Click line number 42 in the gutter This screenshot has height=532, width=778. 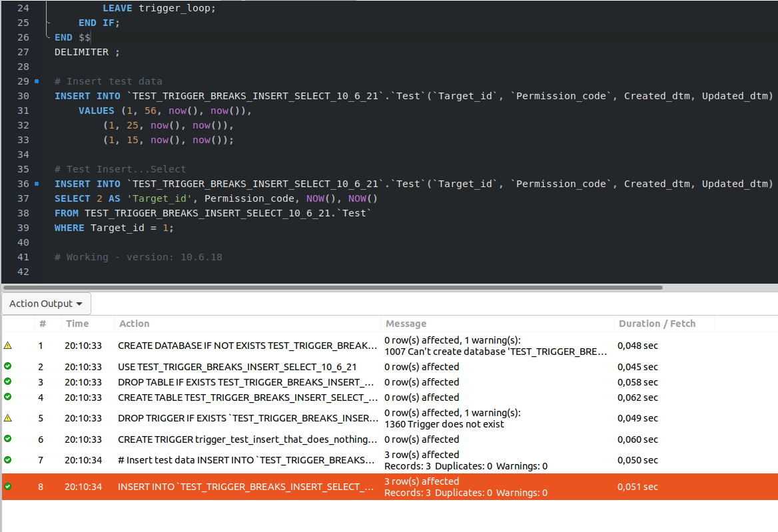23,272
